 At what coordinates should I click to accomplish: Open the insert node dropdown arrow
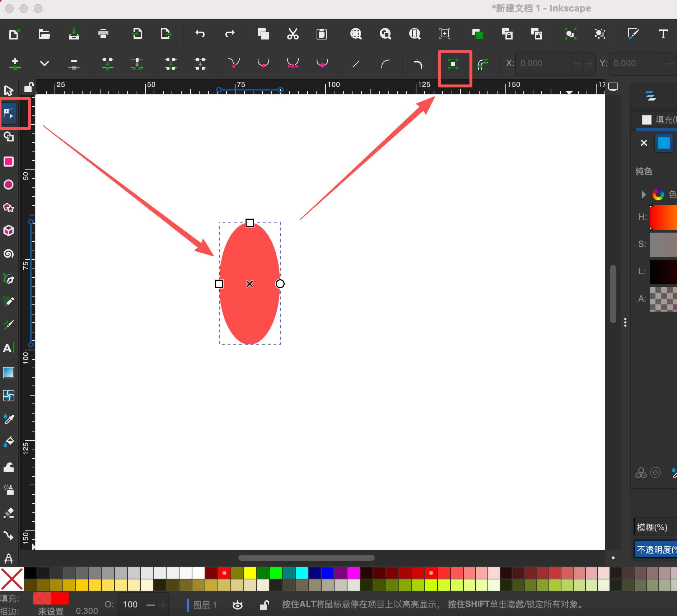[45, 64]
